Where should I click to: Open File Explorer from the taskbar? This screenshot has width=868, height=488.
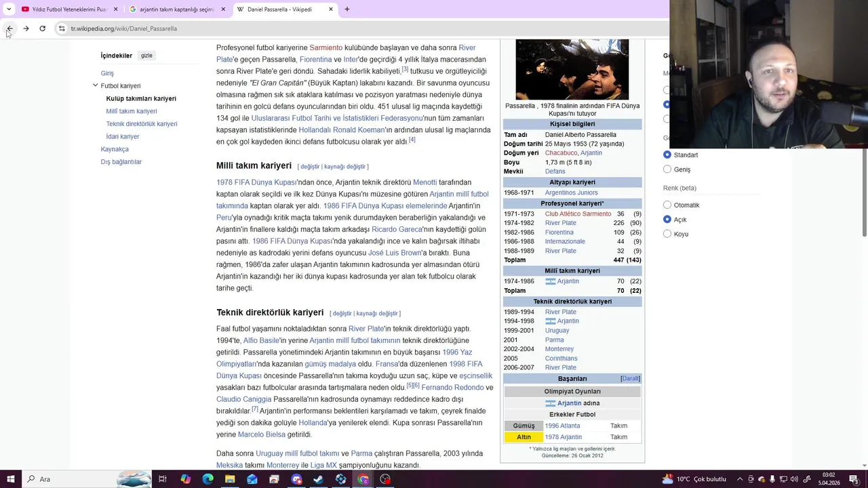coord(230,479)
